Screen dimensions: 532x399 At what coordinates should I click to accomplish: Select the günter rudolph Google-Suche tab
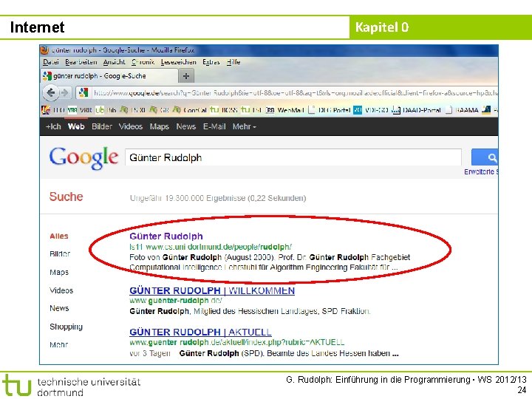(x=109, y=76)
